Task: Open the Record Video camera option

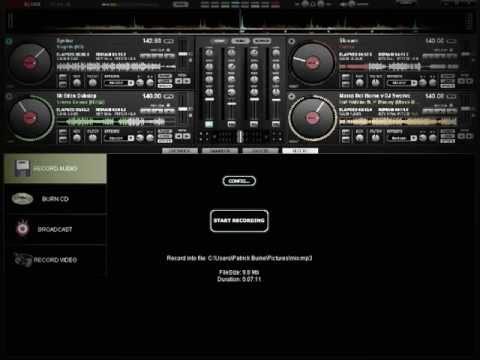Action: click(55, 260)
